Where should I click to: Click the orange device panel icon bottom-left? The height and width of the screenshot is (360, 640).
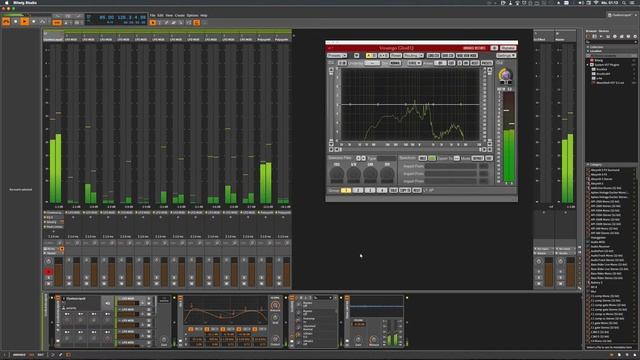(68, 355)
